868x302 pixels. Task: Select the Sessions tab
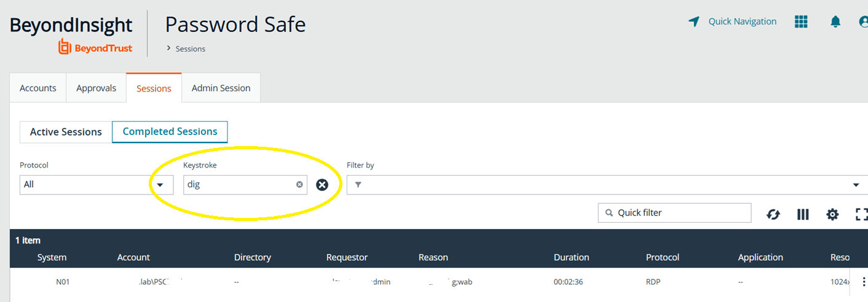coord(154,88)
